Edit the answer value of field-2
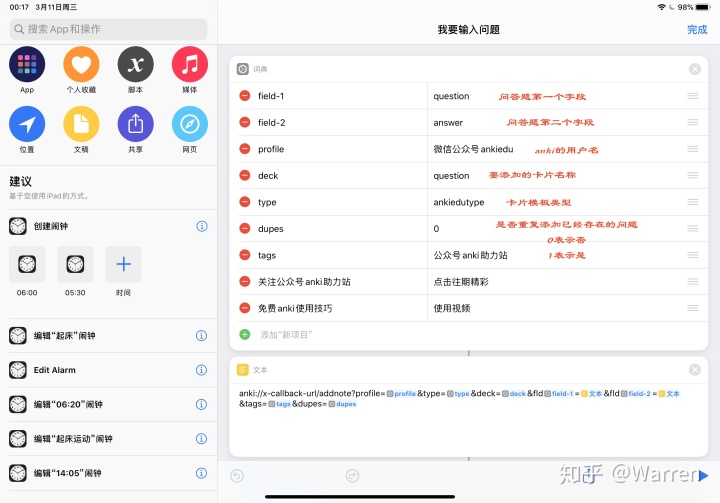 click(x=448, y=123)
